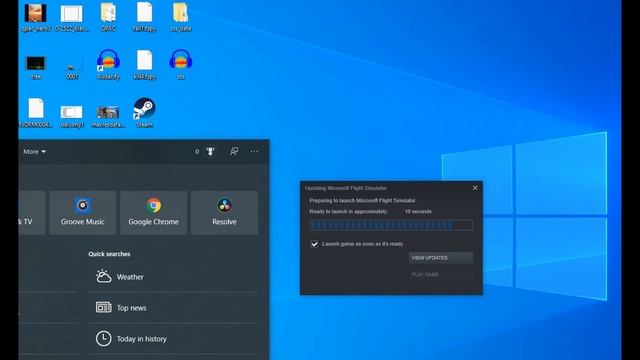The width and height of the screenshot is (640, 360).
Task: Select the 0001 desktop file
Action: (x=72, y=69)
